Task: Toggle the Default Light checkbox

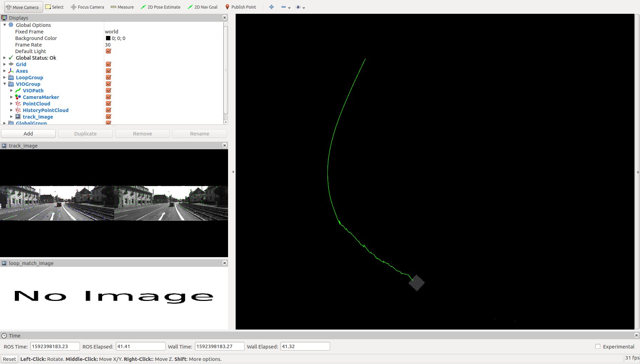Action: click(x=108, y=51)
